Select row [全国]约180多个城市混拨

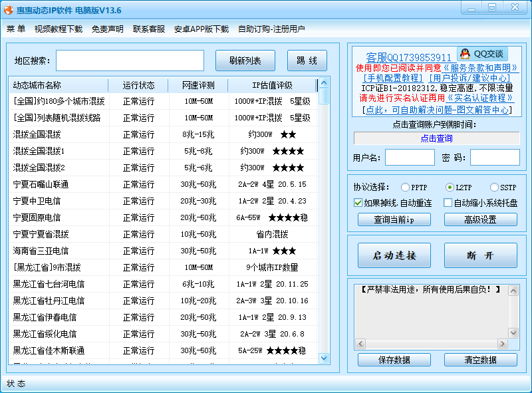pyautogui.click(x=163, y=101)
